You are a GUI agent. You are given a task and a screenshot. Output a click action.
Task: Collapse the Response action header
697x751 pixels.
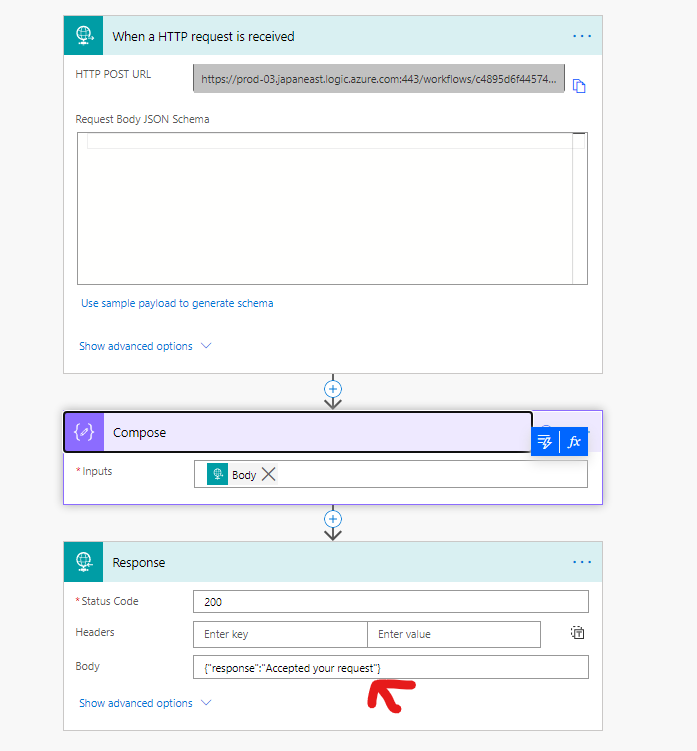click(x=333, y=562)
